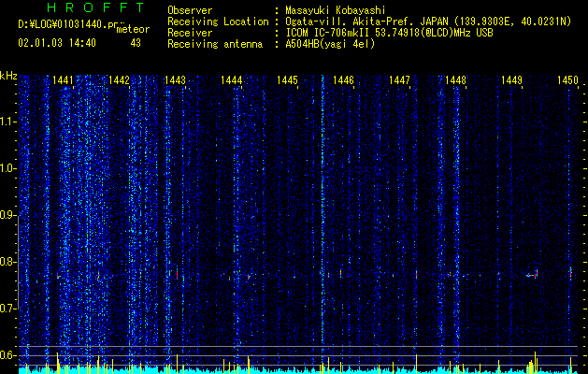Click time marker 1443
Screen dimensions: 588x374
coord(175,80)
